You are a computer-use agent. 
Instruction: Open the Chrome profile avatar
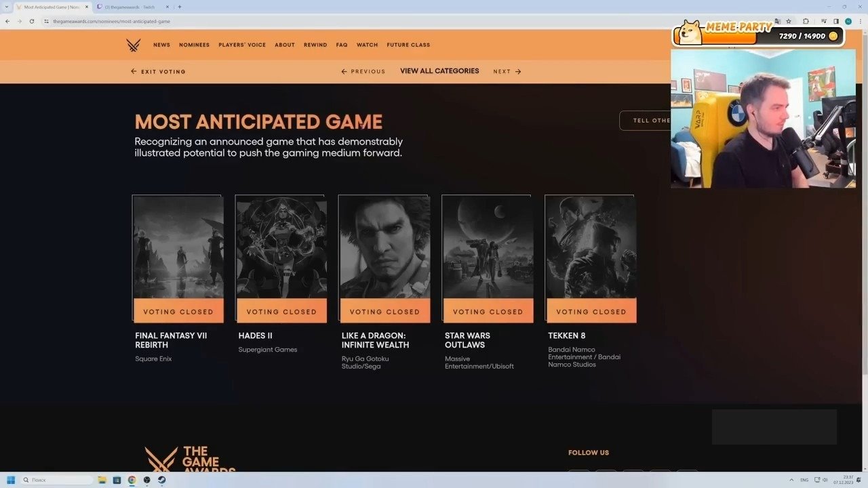(848, 21)
